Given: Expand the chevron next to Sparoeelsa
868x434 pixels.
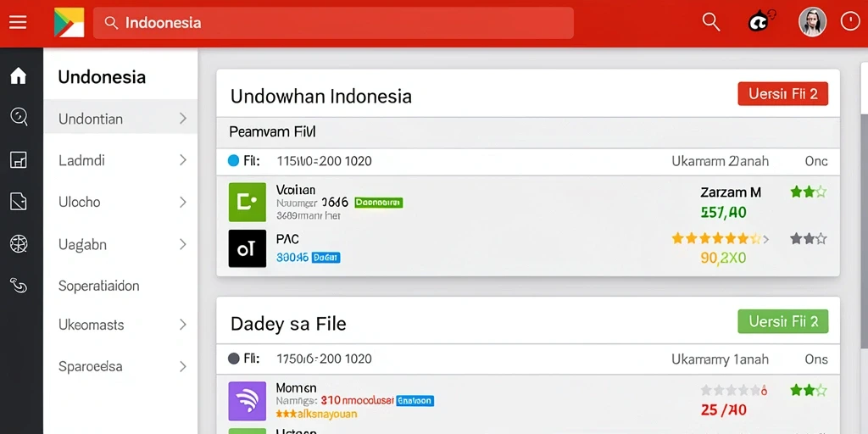Looking at the screenshot, I should click(x=183, y=366).
